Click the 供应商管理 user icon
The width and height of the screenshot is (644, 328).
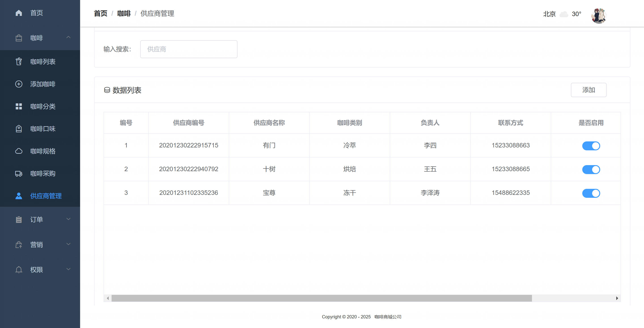[19, 196]
